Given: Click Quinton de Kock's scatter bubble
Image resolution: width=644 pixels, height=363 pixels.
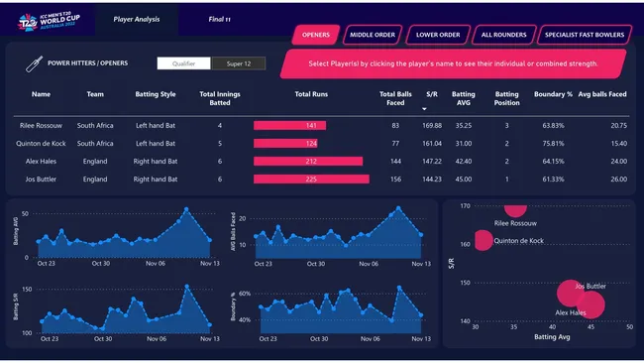Looking at the screenshot, I should [x=483, y=240].
